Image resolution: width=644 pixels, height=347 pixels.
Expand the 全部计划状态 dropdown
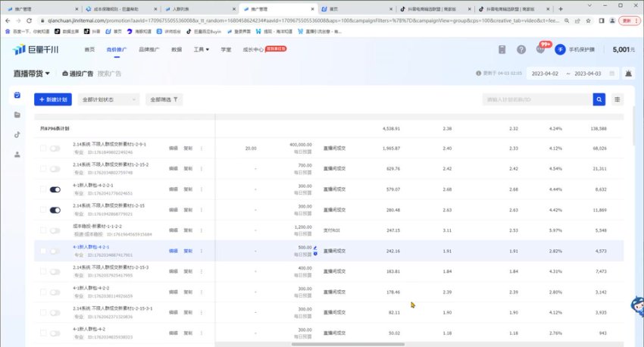(x=109, y=99)
